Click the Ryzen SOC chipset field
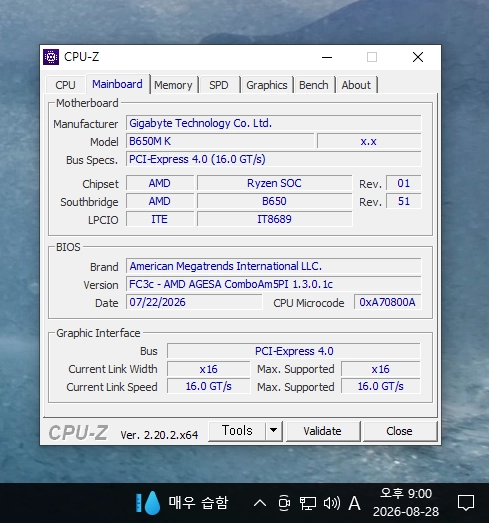The width and height of the screenshot is (489, 523). point(275,183)
